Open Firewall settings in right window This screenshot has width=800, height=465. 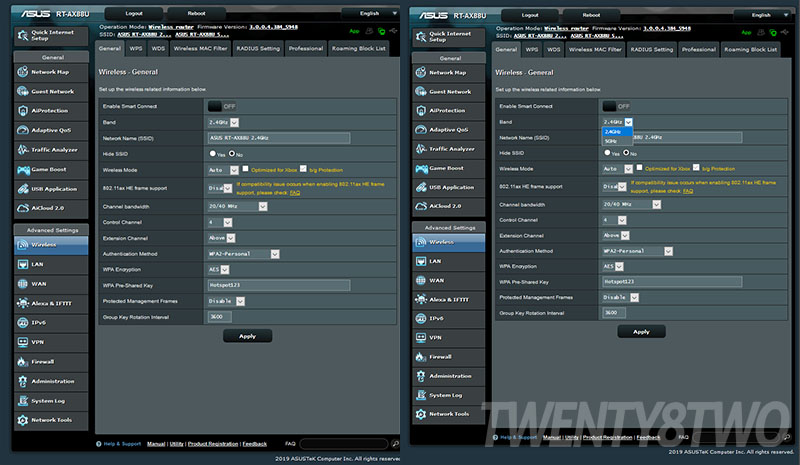[448, 357]
